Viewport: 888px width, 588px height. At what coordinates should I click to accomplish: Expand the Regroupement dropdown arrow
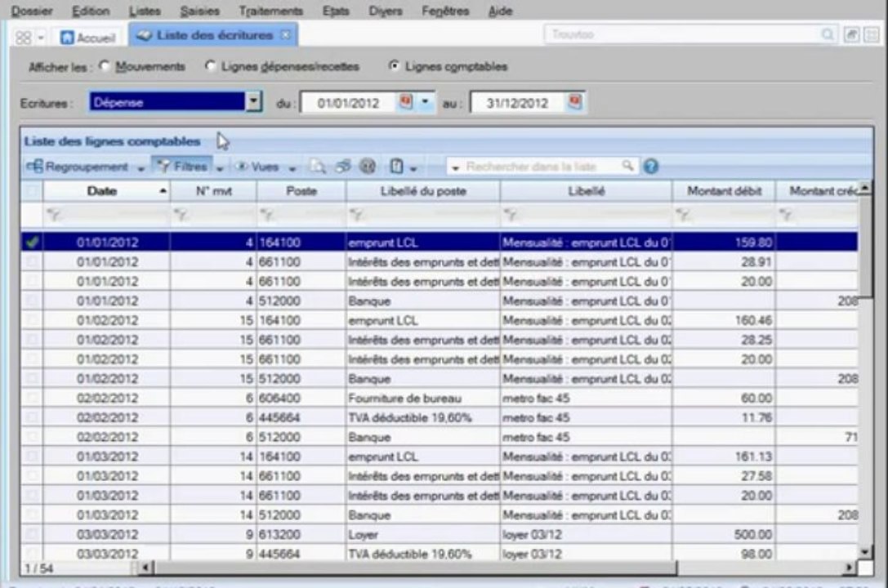(141, 168)
